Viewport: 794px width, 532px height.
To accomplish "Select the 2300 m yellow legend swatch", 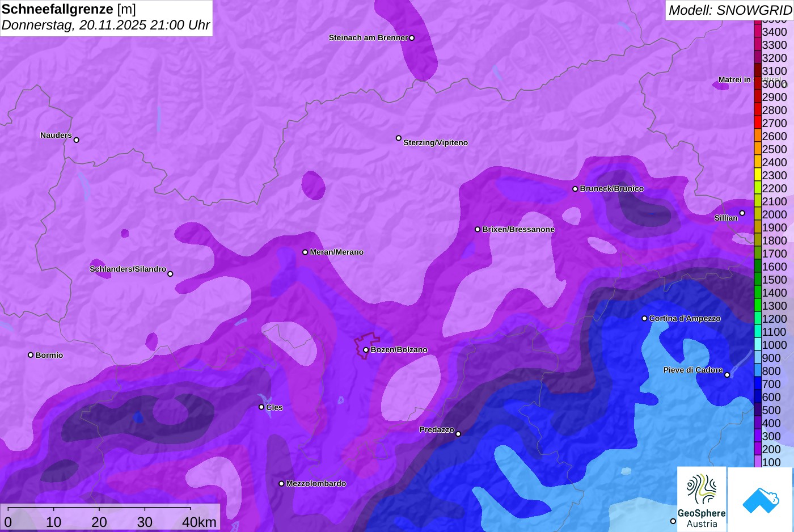I will pos(758,175).
